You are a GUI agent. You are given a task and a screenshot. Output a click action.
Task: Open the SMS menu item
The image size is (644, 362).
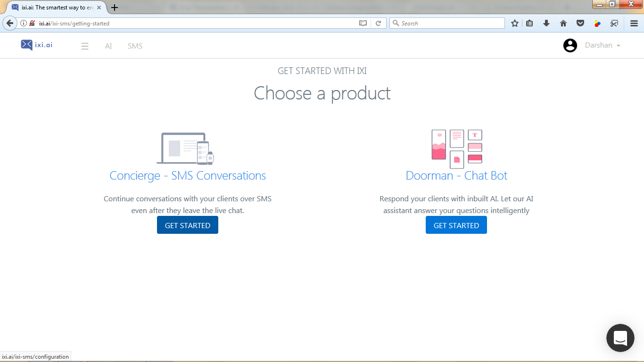pos(135,46)
